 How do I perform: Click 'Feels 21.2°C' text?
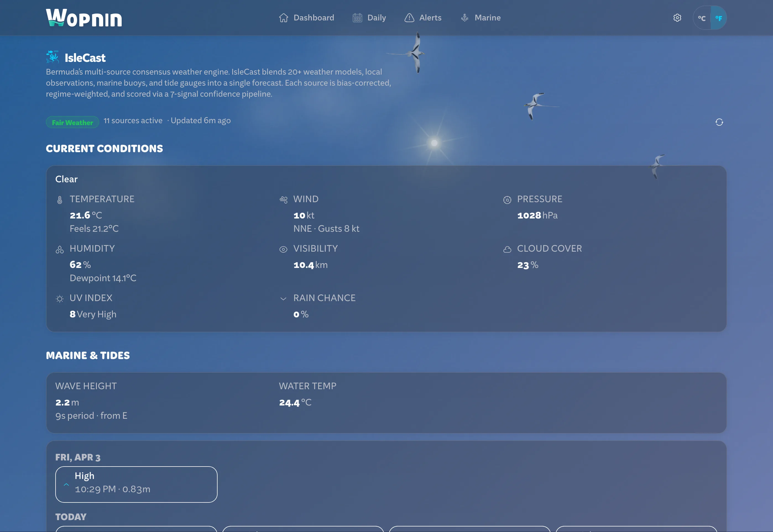tap(94, 228)
